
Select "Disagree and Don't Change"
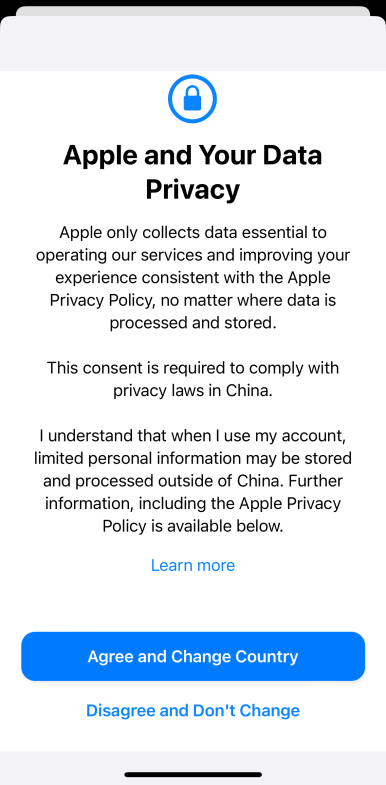(x=193, y=710)
